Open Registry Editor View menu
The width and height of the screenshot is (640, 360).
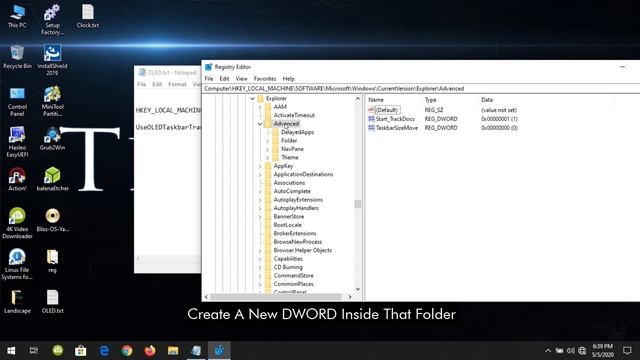[x=241, y=78]
